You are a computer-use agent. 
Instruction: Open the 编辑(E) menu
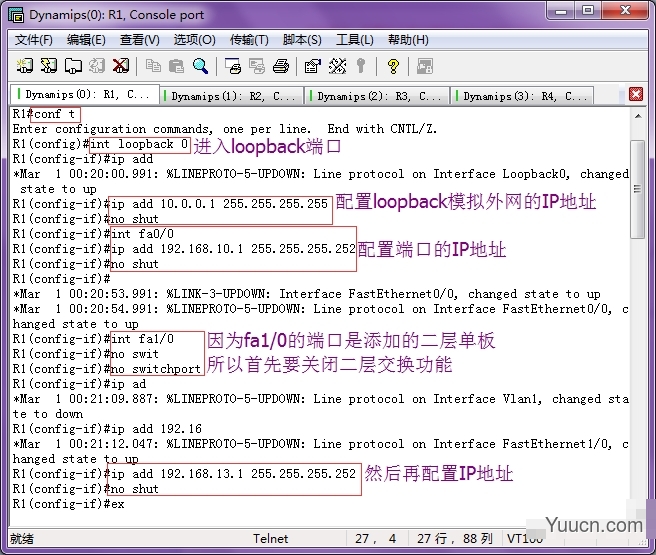pos(86,40)
